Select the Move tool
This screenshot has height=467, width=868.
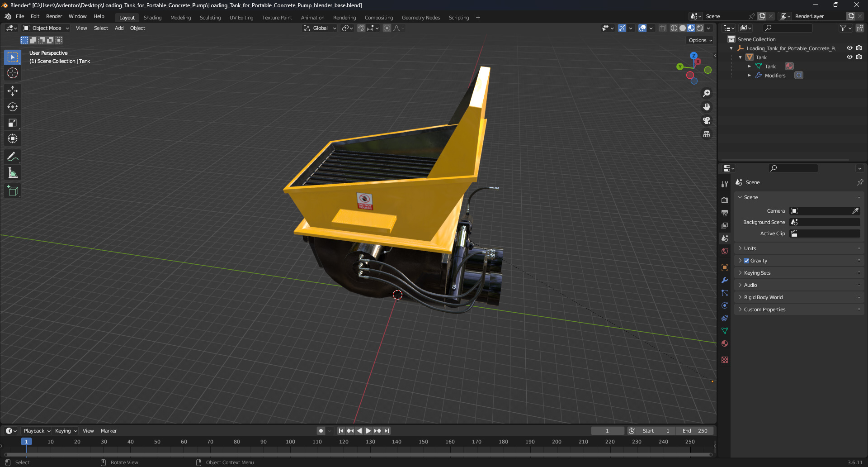[13, 91]
